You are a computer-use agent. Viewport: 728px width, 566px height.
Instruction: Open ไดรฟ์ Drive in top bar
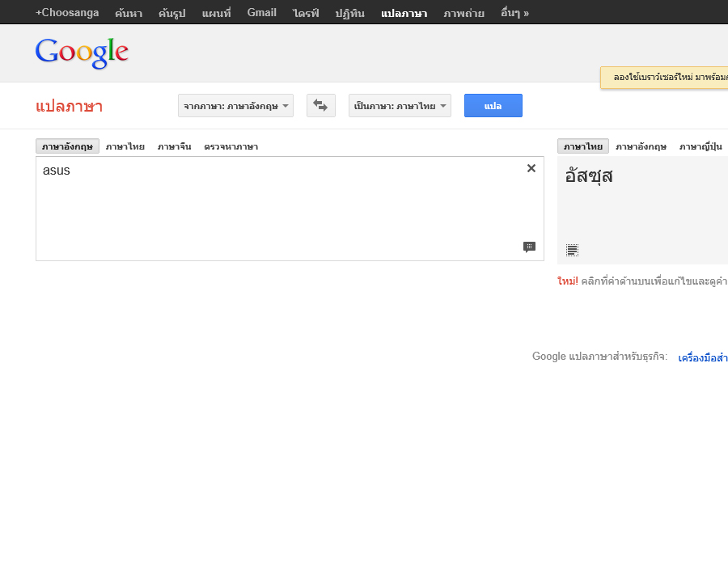(x=306, y=13)
